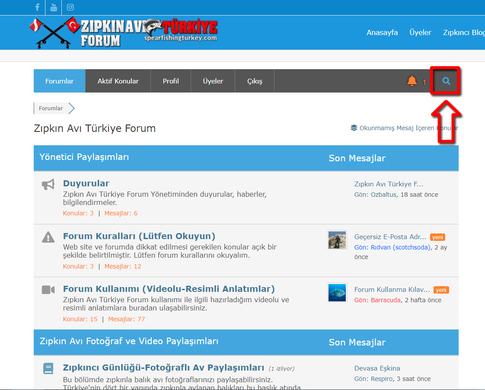This screenshot has height=390, width=485.
Task: Switch to the Aktif Konular tab
Action: 118,81
